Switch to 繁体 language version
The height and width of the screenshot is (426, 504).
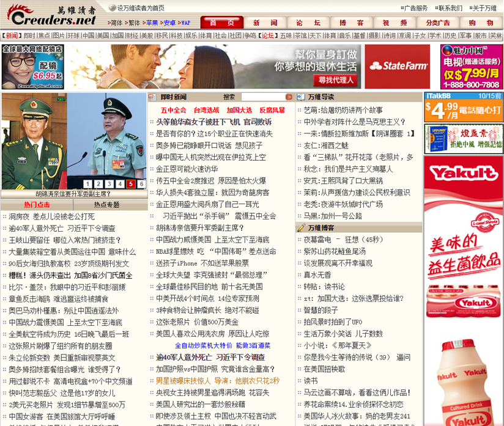coord(134,23)
